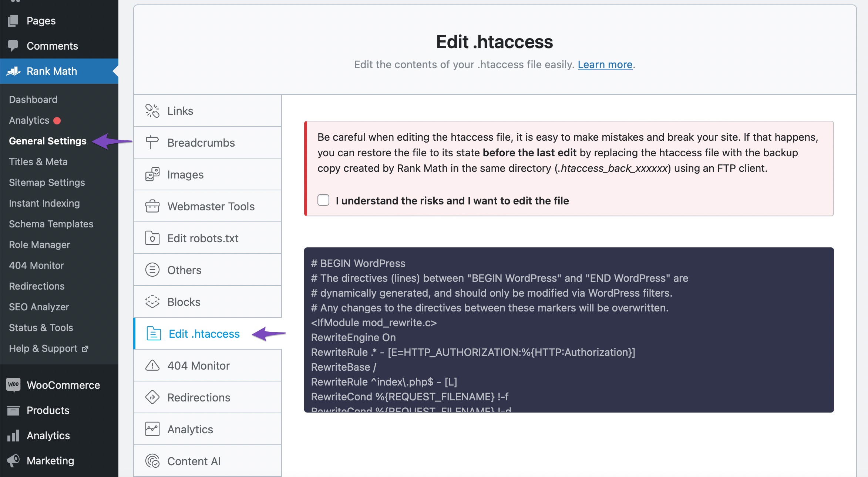Open the Links settings tab
The height and width of the screenshot is (477, 868).
tap(208, 111)
